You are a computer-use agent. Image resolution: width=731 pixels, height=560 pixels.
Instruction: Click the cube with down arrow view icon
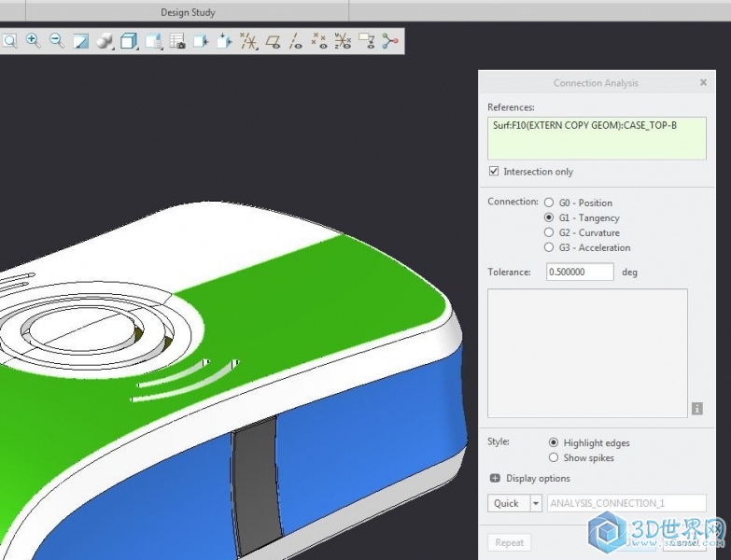[225, 41]
